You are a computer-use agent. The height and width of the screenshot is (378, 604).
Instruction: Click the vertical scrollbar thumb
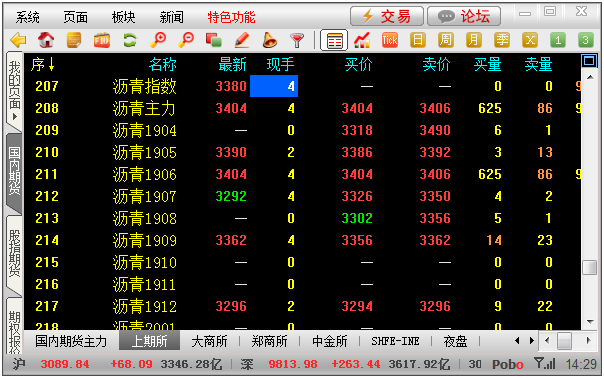(x=589, y=267)
